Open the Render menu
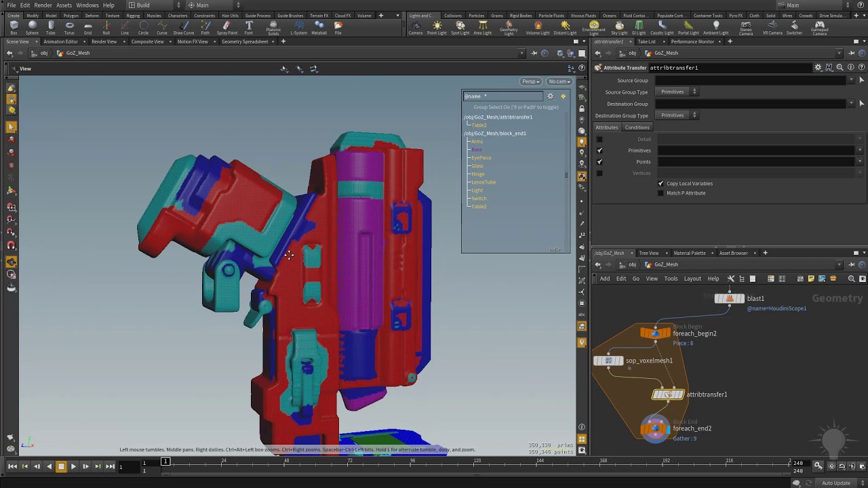Screen dimensions: 868x488 click(43, 5)
